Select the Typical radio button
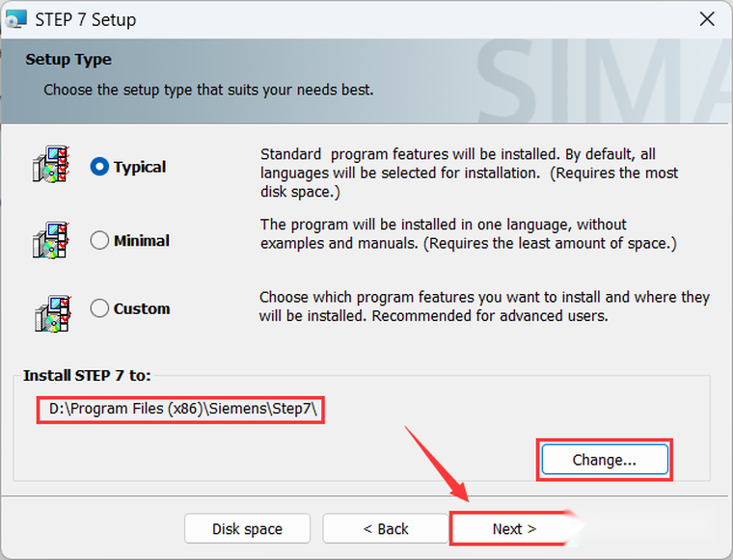This screenshot has height=560, width=733. coord(99,167)
